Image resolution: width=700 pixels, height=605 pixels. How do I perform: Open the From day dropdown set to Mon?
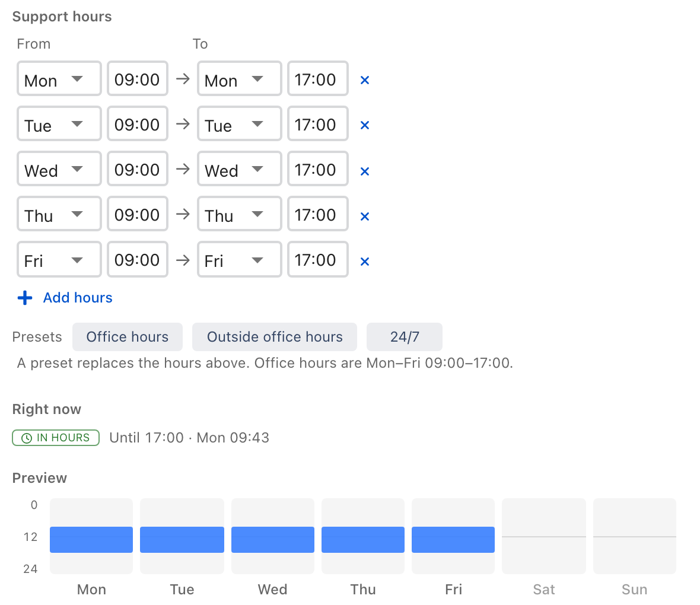pyautogui.click(x=59, y=78)
